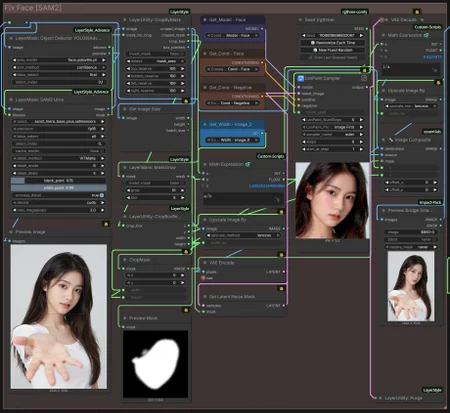Click the New Fixed Random button

pos(332,50)
